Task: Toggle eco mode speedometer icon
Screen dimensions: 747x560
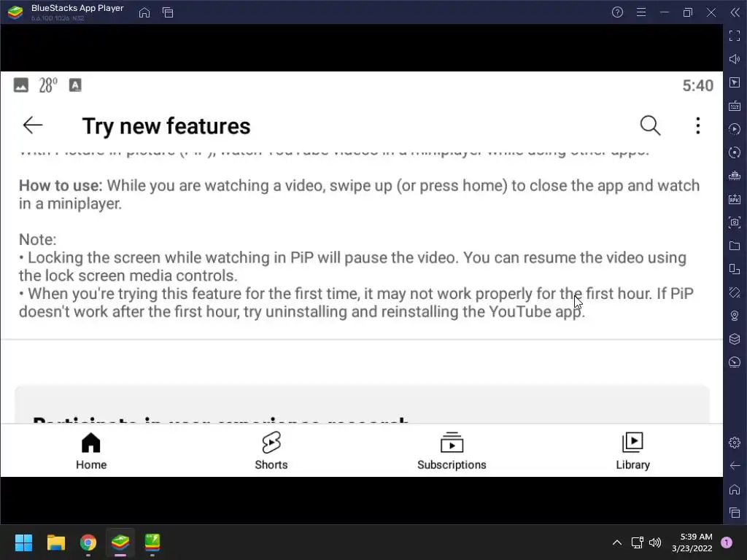Action: [735, 362]
